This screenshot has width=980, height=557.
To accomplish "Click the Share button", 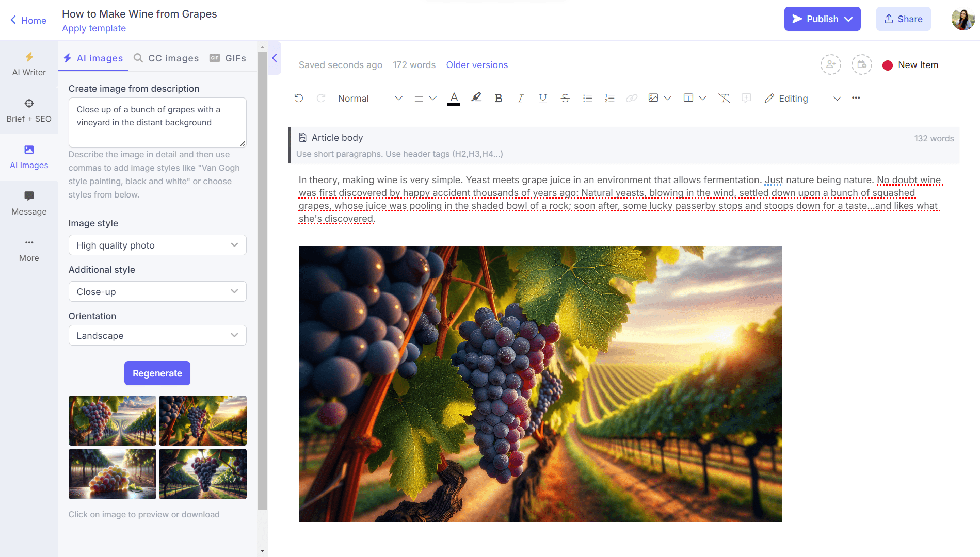I will [x=903, y=19].
